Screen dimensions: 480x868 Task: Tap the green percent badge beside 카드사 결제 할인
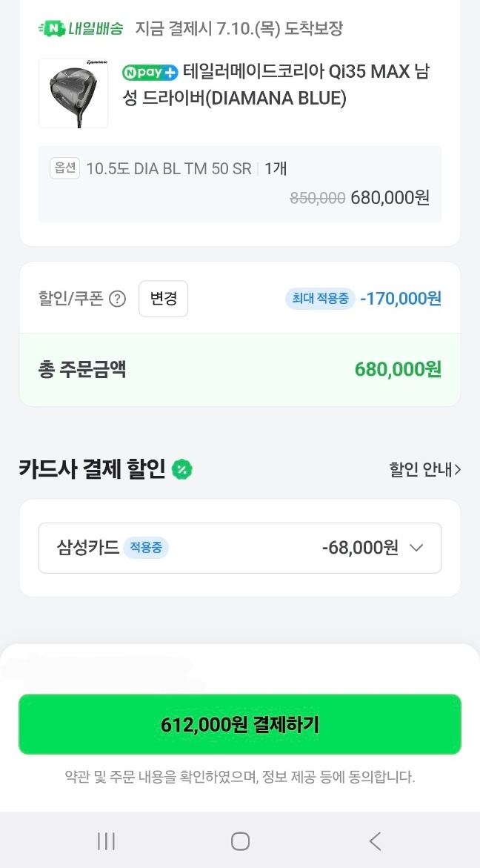click(x=182, y=469)
